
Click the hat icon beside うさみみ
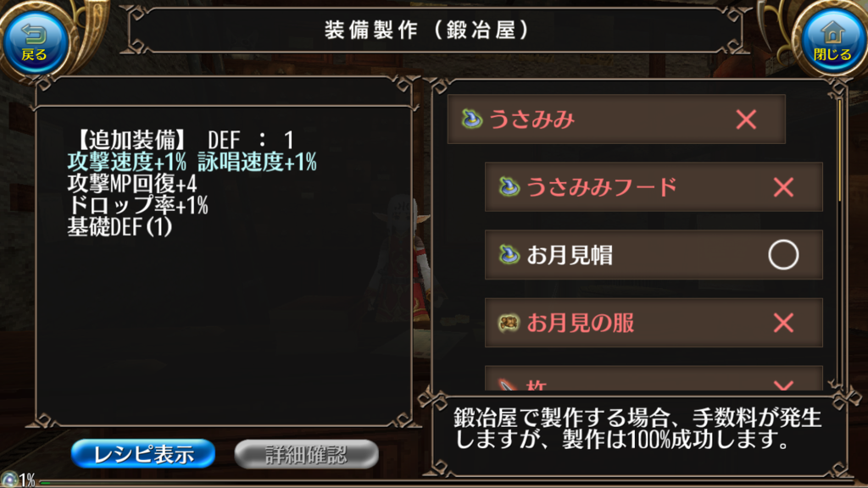point(471,119)
